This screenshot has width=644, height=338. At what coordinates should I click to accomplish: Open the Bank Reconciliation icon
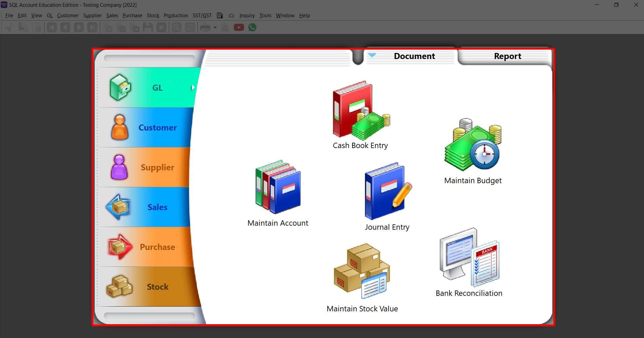click(x=469, y=257)
